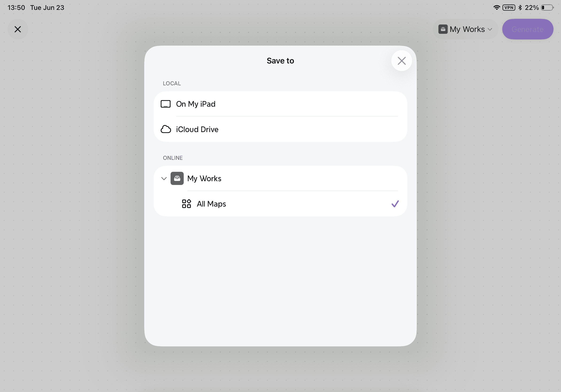Collapse the My Works chevron

(164, 178)
